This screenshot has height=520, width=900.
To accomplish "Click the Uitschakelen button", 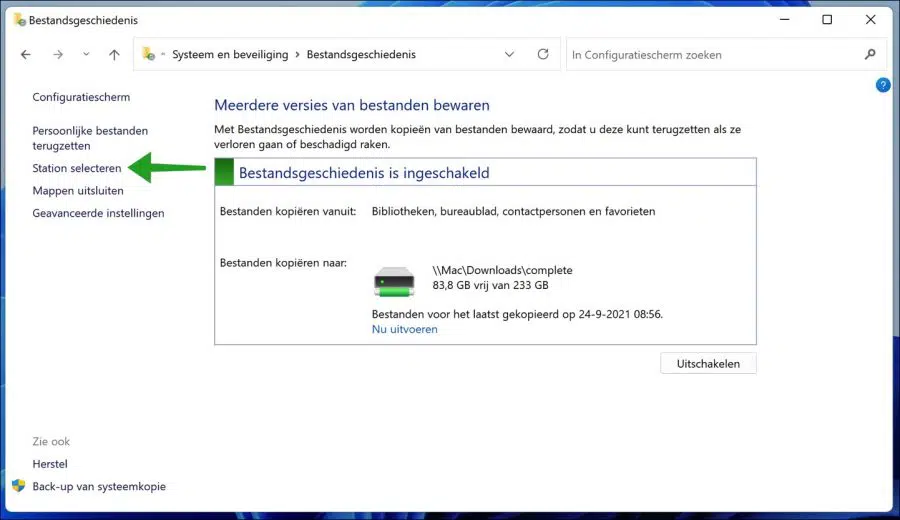I will pyautogui.click(x=708, y=363).
